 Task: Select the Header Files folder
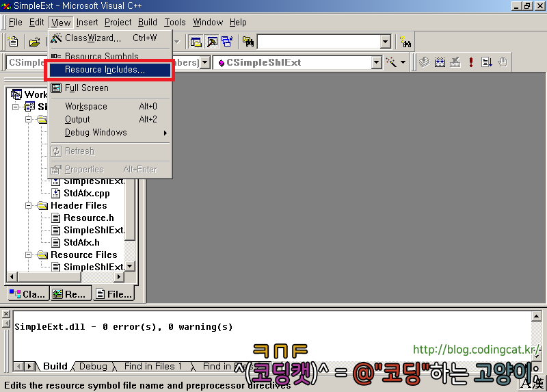(x=79, y=206)
